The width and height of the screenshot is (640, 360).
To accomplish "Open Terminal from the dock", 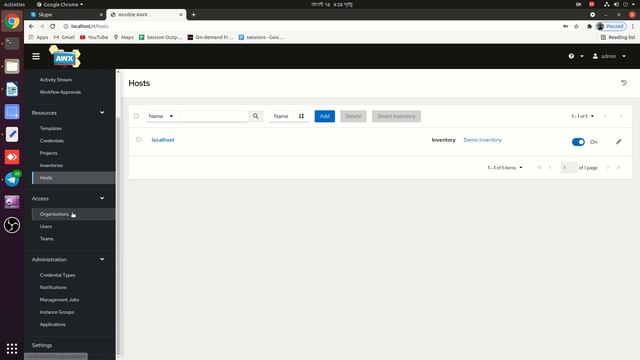I will [x=12, y=43].
